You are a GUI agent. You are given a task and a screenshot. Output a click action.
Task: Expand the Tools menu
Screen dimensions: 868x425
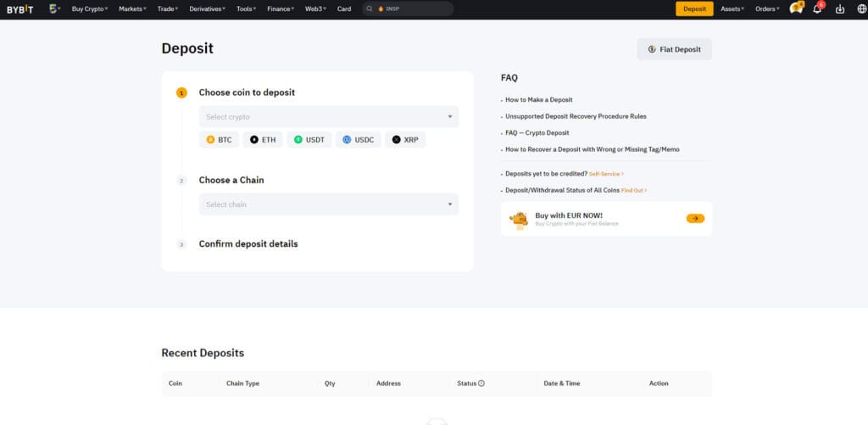[247, 8]
